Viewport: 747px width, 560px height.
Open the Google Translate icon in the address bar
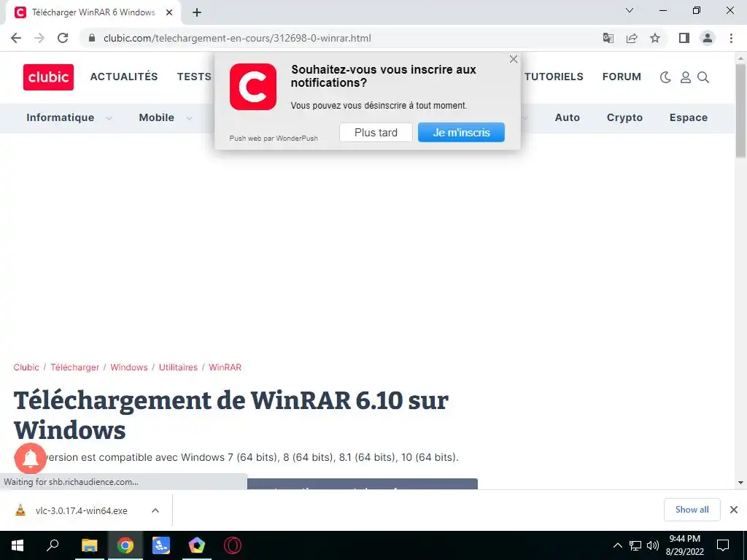click(608, 38)
